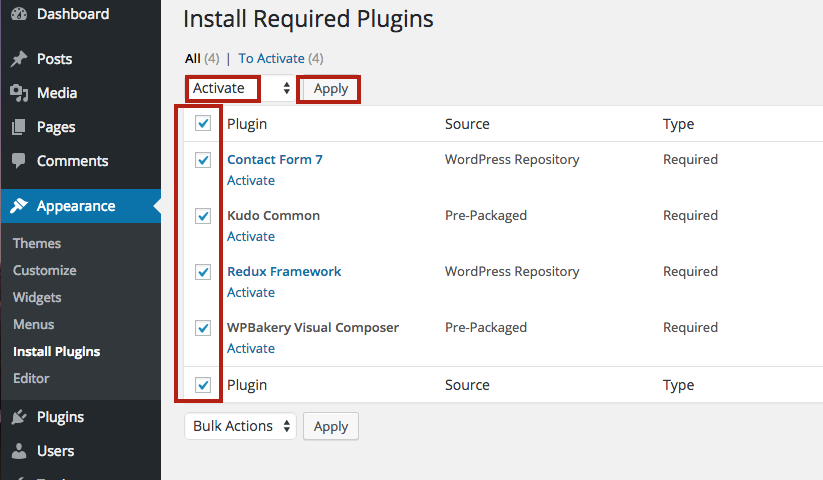Toggle the select-all checkbox in table header
This screenshot has width=823, height=480.
click(203, 123)
